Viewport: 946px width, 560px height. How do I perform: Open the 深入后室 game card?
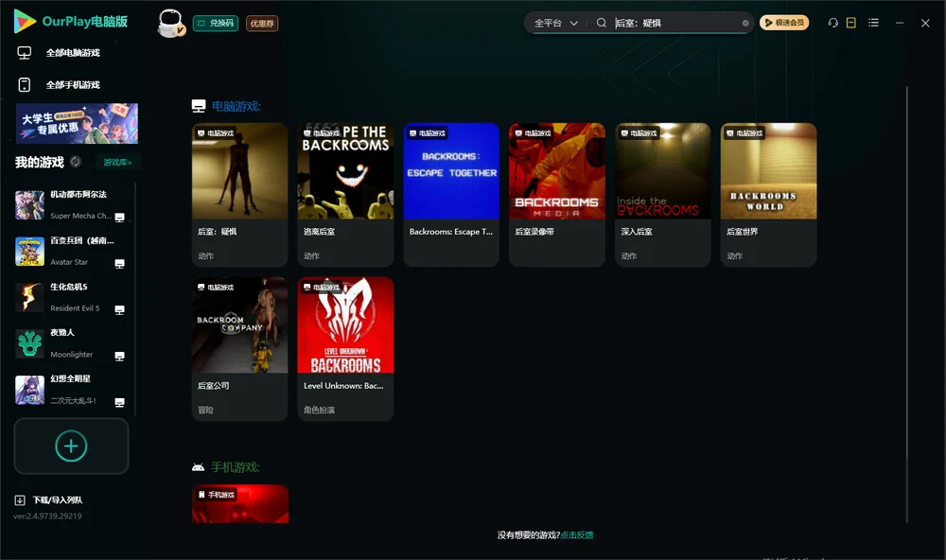(663, 195)
